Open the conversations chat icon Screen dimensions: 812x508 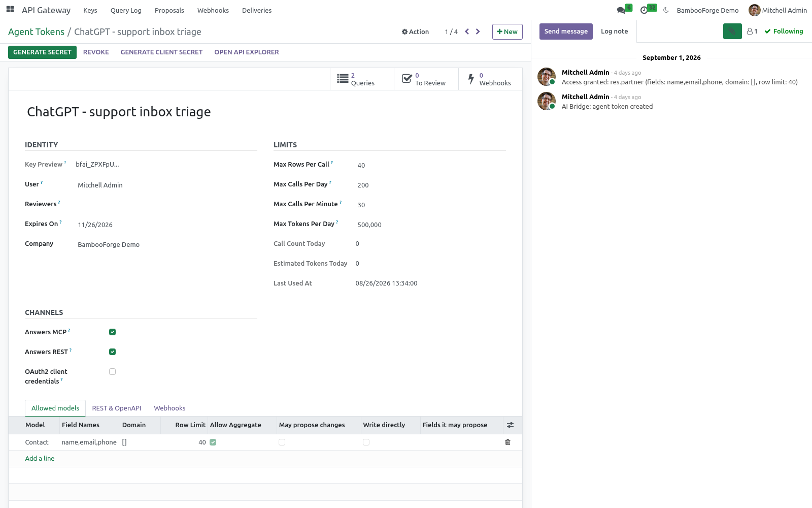[x=621, y=10]
